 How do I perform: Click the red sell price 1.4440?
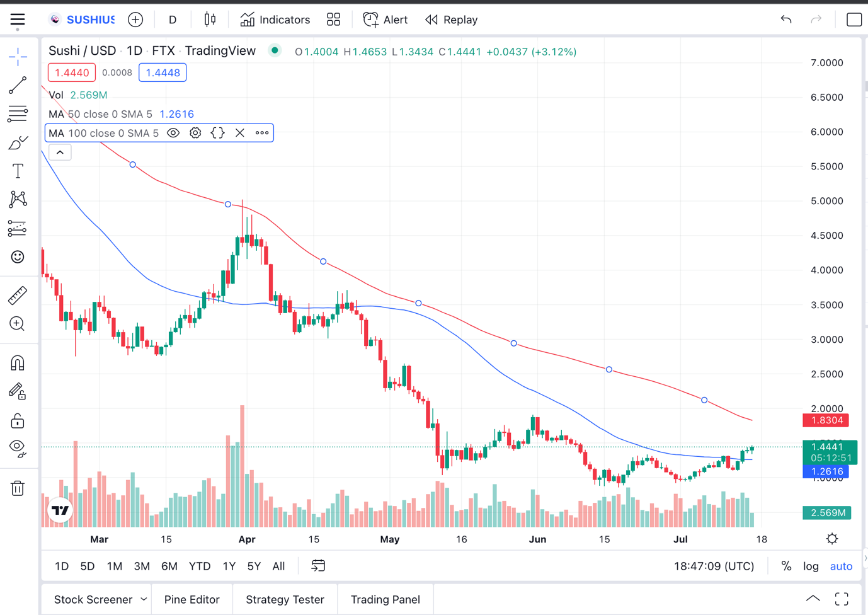point(72,72)
